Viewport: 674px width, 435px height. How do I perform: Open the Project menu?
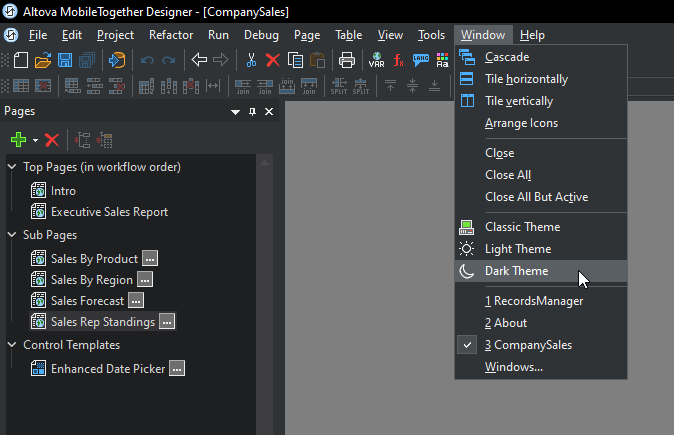pyautogui.click(x=115, y=35)
